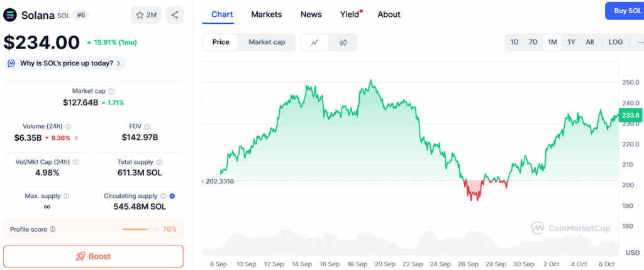Screen dimensions: 644x270
Task: Switch to the Yield tab
Action: click(349, 14)
